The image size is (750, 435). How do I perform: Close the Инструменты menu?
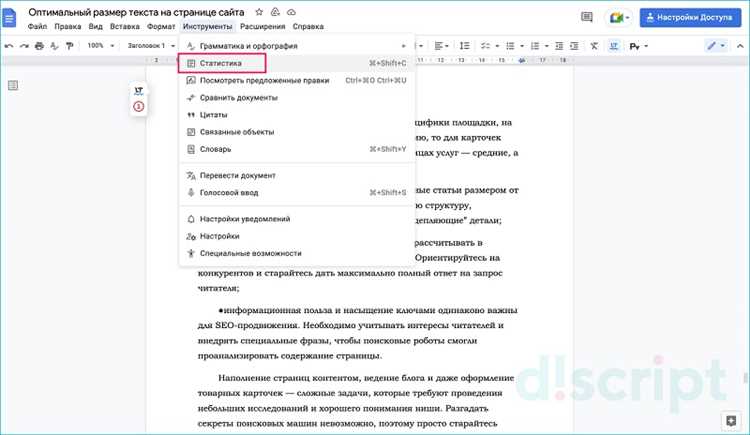[207, 27]
